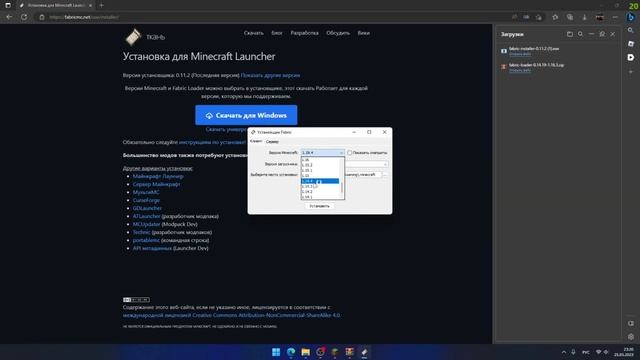Screen dimensions: 640x360
Task: Open the Майнкрафт Лаунчер list link
Action: 158,176
